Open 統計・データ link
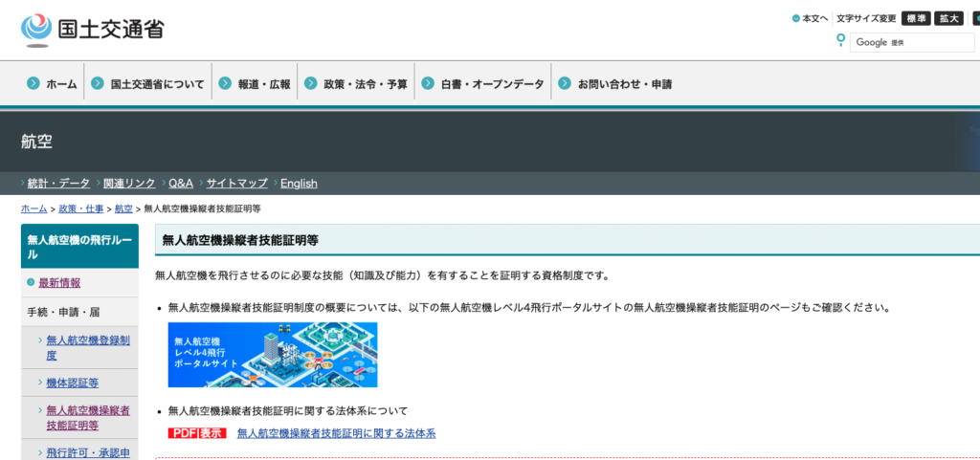Viewport: 980px width, 460px height. pos(58,183)
